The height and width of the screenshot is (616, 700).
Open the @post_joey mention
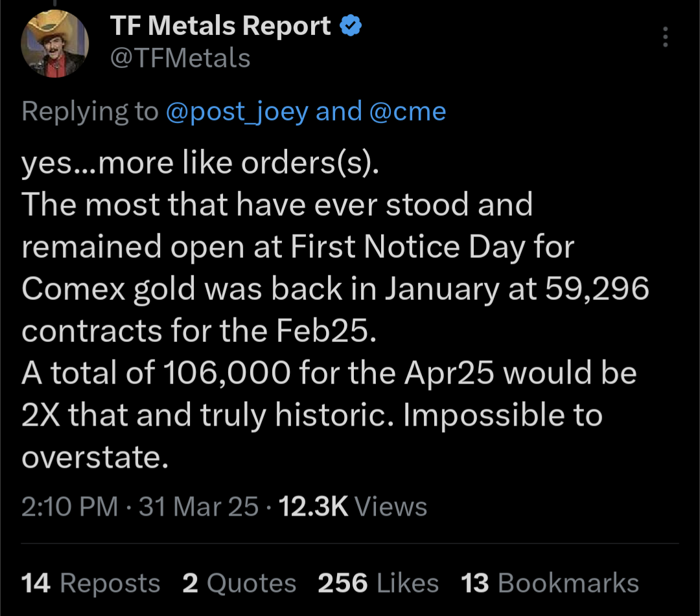237,111
